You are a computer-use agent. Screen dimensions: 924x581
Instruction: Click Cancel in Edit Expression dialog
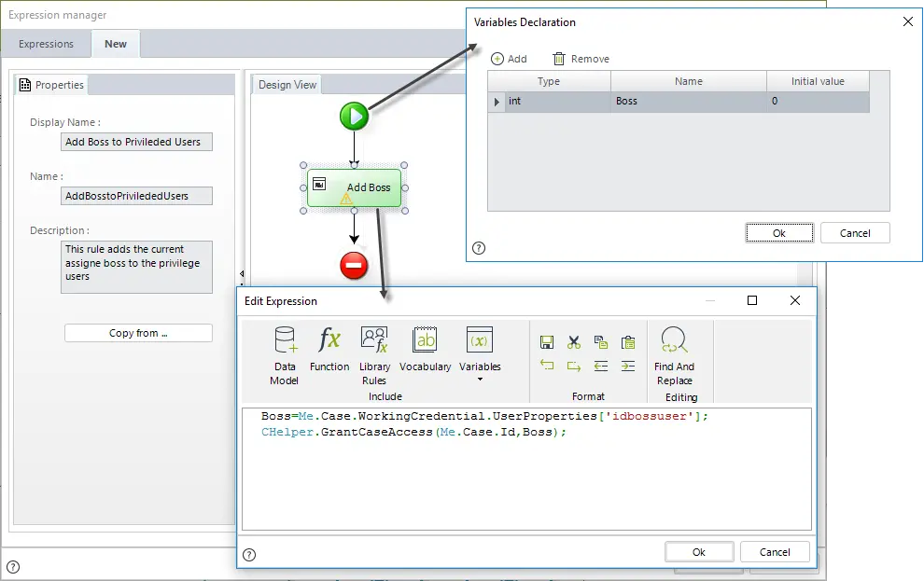tap(775, 552)
